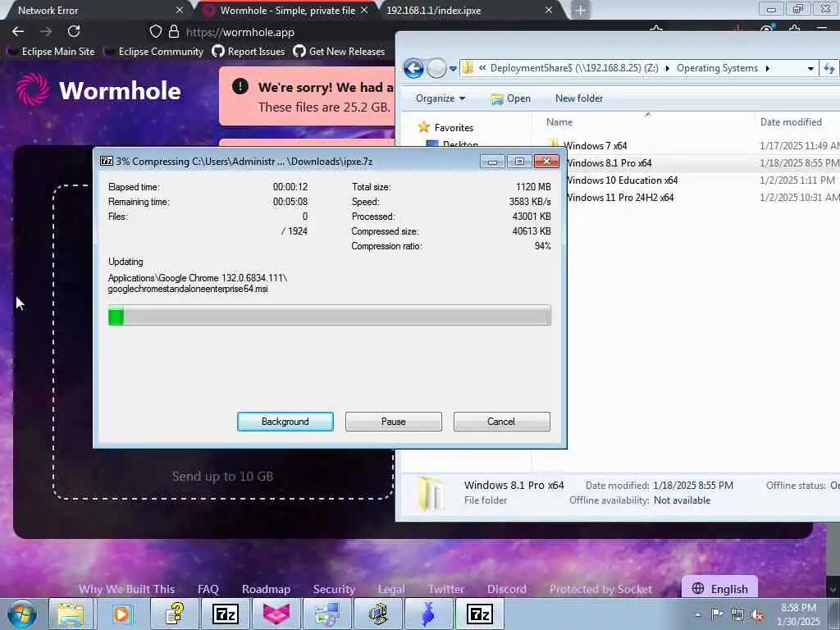The width and height of the screenshot is (840, 630).
Task: Expand the arrow after Operating Systems breadcrumb
Action: point(767,68)
